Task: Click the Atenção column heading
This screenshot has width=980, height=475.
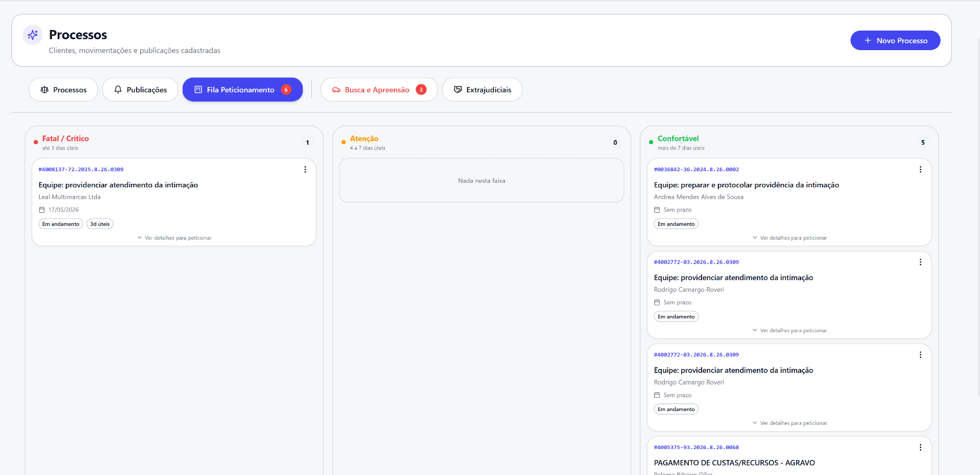Action: pyautogui.click(x=364, y=138)
